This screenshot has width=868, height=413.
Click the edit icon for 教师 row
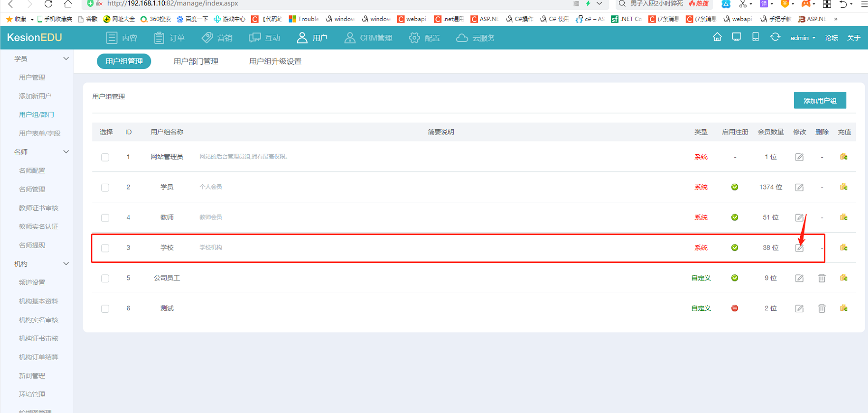pyautogui.click(x=799, y=218)
